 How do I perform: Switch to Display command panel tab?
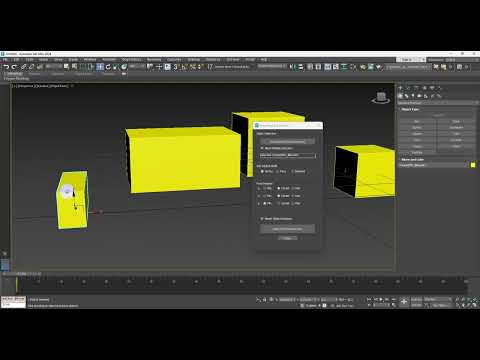point(432,88)
